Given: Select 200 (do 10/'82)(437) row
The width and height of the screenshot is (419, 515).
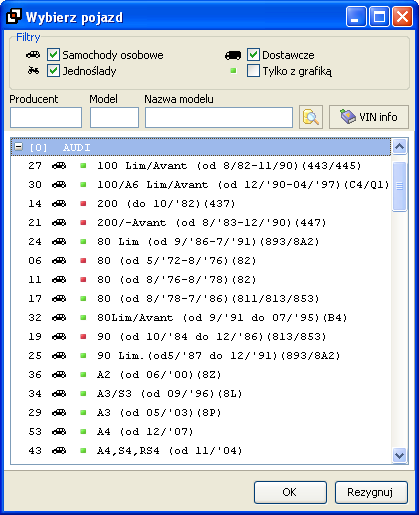Looking at the screenshot, I should click(201, 204).
